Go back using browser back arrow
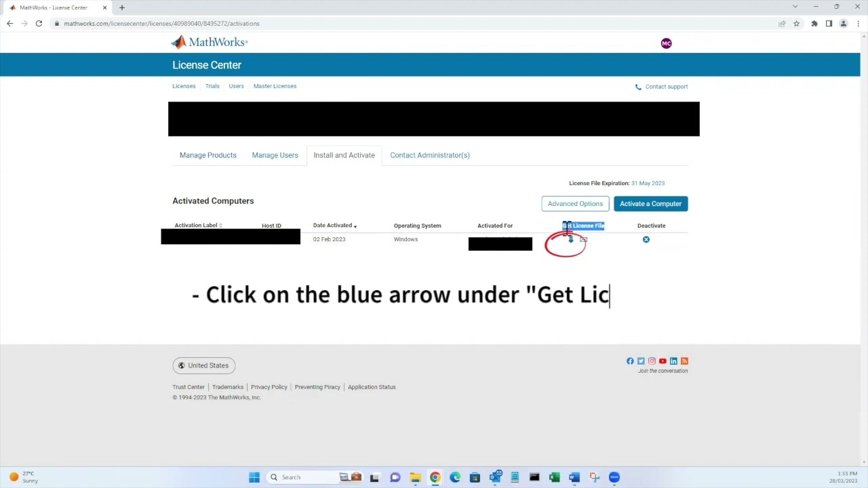868x488 pixels. click(9, 24)
